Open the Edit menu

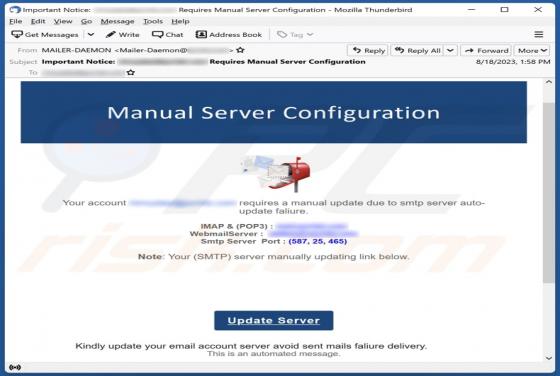click(x=38, y=21)
